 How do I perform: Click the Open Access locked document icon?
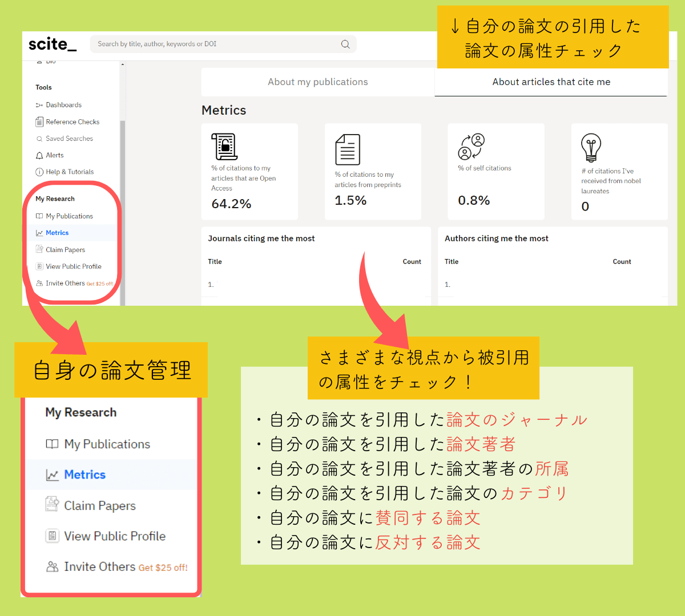coord(224,147)
